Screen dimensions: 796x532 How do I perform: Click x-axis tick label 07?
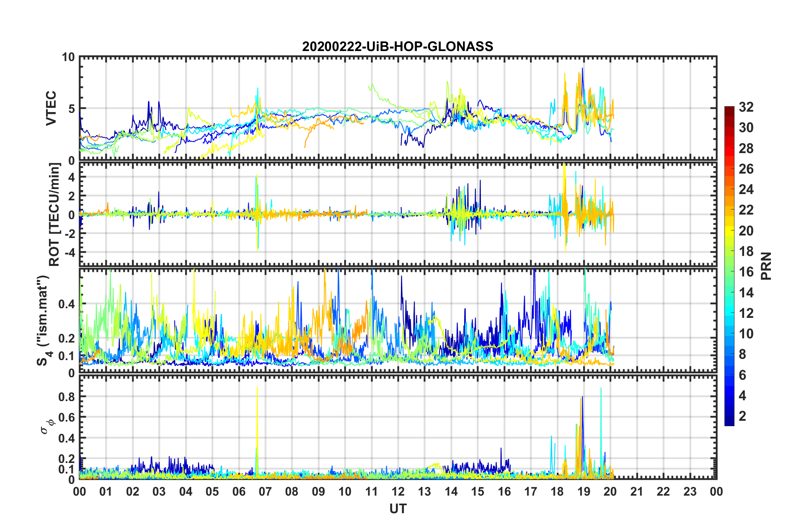(x=265, y=491)
